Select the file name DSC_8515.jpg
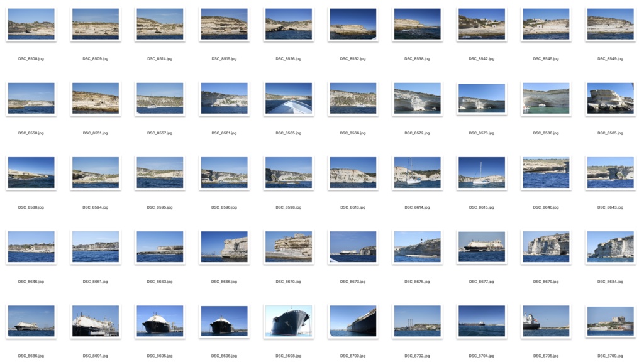Image resolution: width=644 pixels, height=362 pixels. pos(224,59)
